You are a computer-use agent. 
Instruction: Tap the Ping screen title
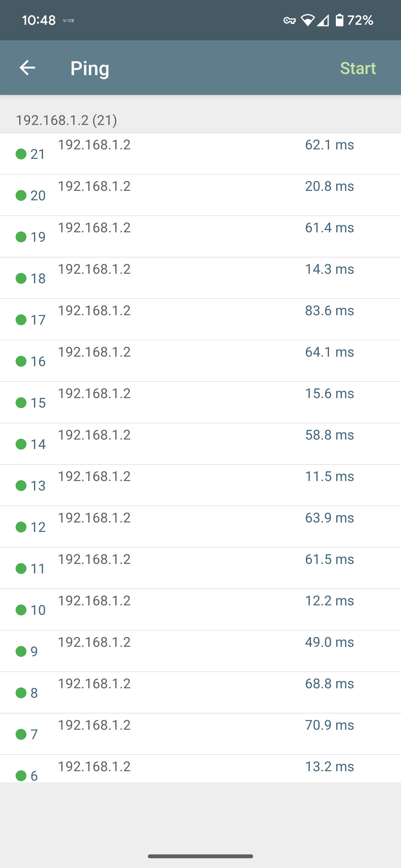[90, 68]
